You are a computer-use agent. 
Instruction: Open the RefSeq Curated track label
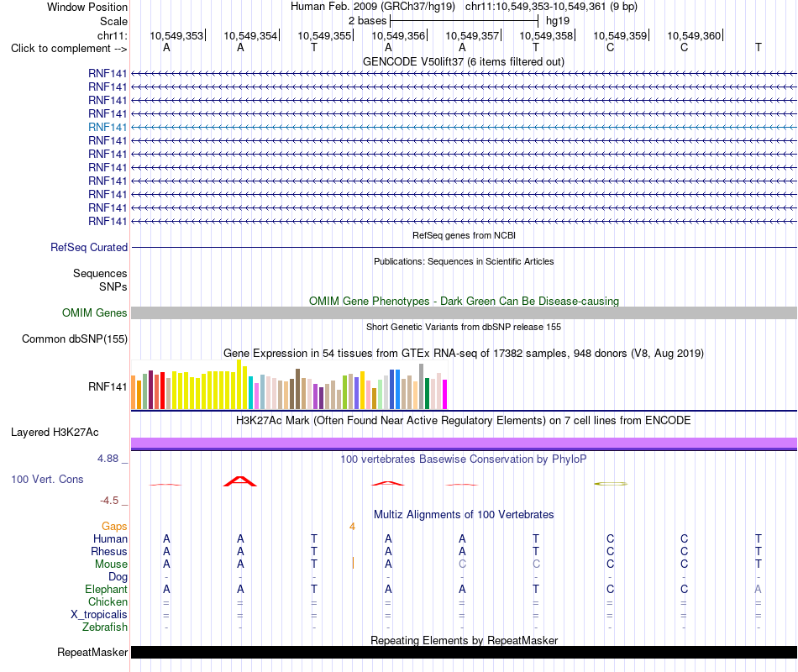pos(89,248)
